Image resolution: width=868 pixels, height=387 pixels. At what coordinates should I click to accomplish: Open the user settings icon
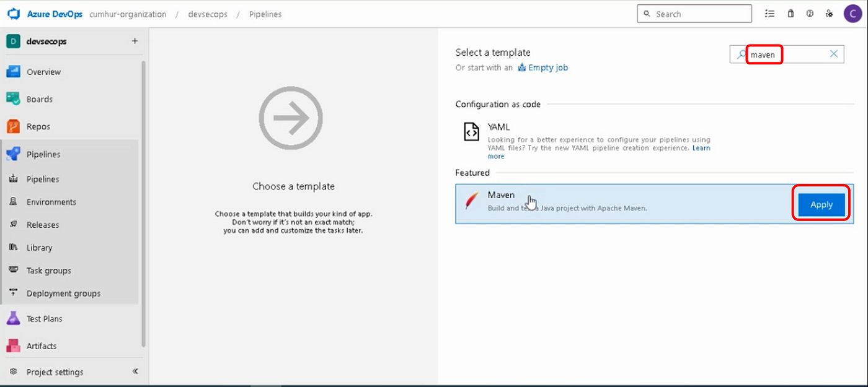[829, 14]
